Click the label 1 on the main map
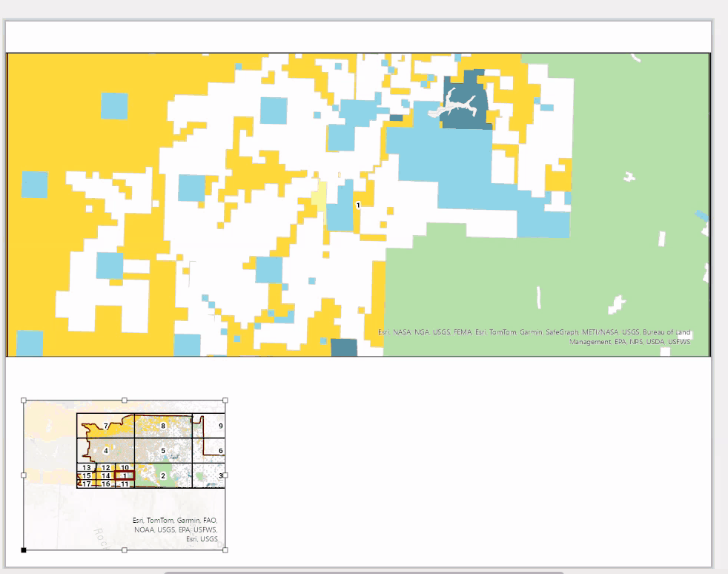The width and height of the screenshot is (728, 574). (x=358, y=205)
